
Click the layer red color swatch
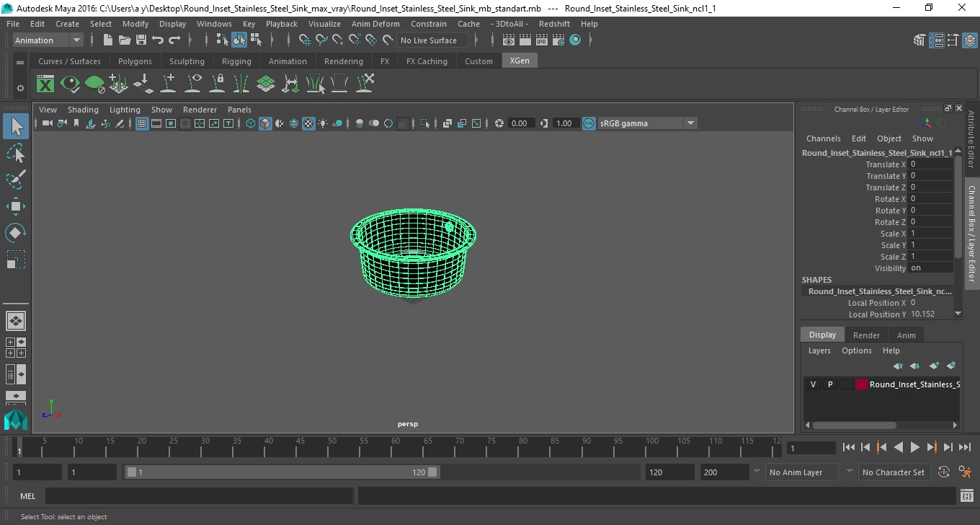point(862,384)
